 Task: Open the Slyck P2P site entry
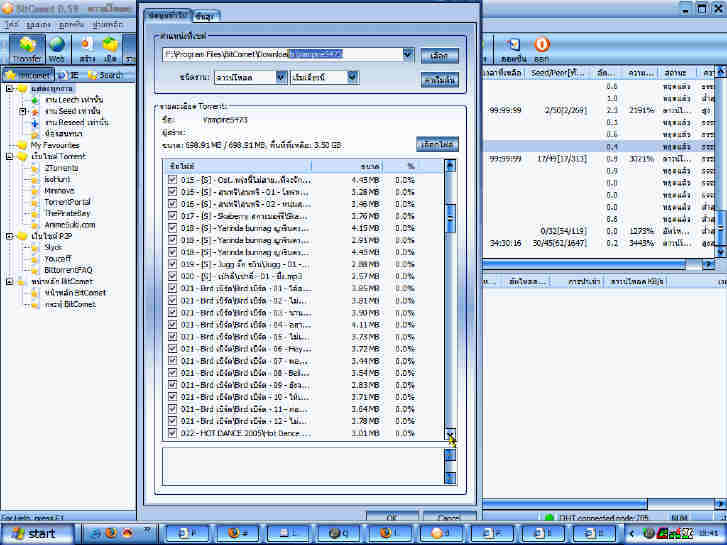tap(47, 248)
